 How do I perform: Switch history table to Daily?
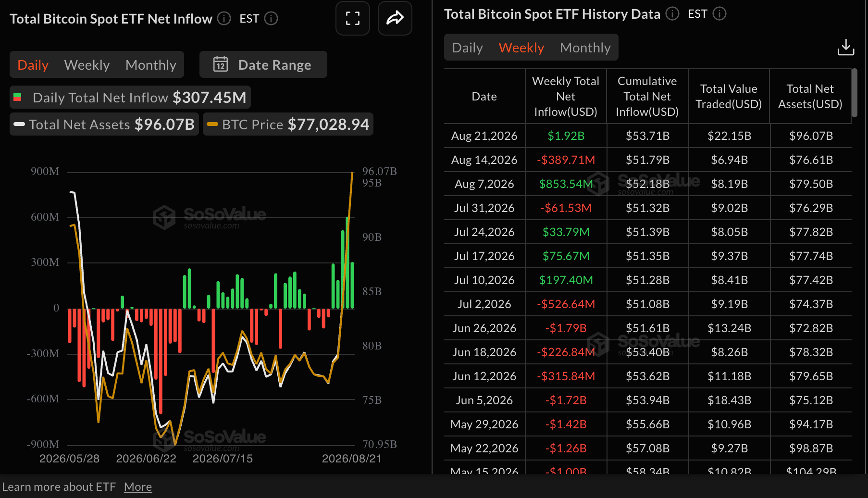click(467, 48)
